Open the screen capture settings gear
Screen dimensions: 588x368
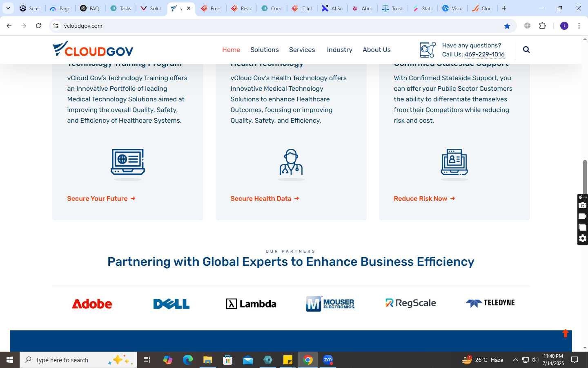(x=583, y=238)
